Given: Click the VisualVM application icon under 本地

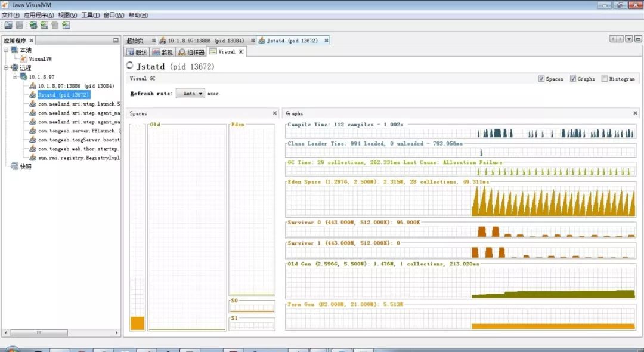Looking at the screenshot, I should [24, 58].
